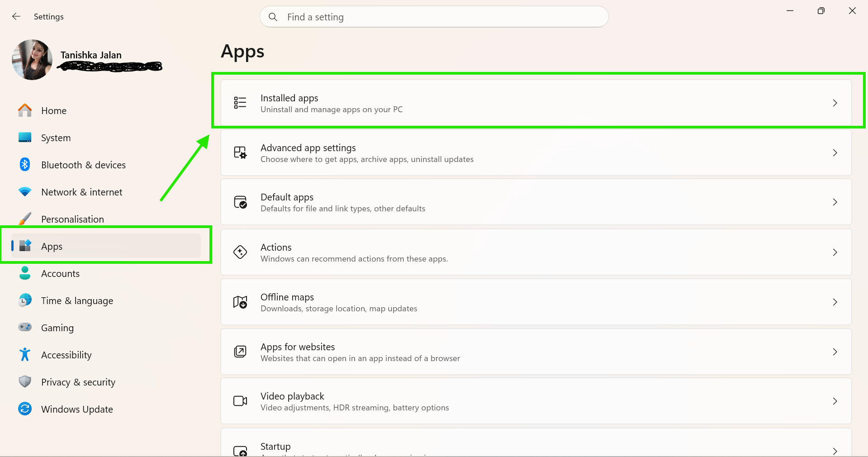The width and height of the screenshot is (868, 457).
Task: Click the Network Wi-Fi icon
Action: [25, 192]
